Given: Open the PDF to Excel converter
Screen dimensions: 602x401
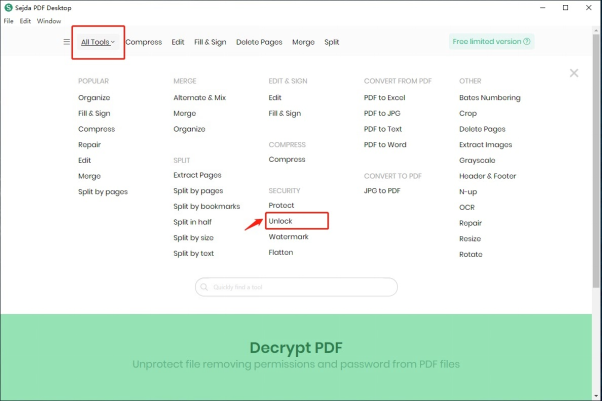Looking at the screenshot, I should (384, 98).
